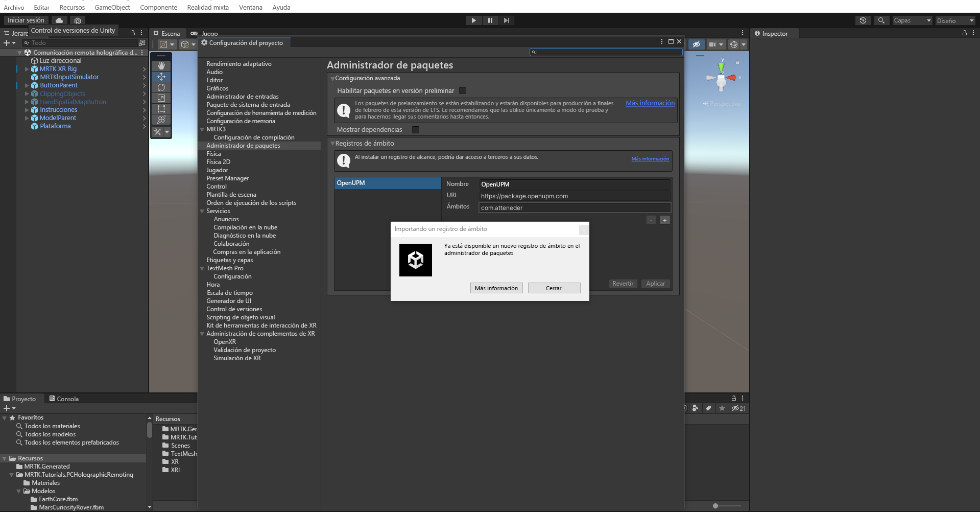The height and width of the screenshot is (512, 980).
Task: Enable 'Habilitar paquetes en versión preliminar' checkbox
Action: [x=463, y=90]
